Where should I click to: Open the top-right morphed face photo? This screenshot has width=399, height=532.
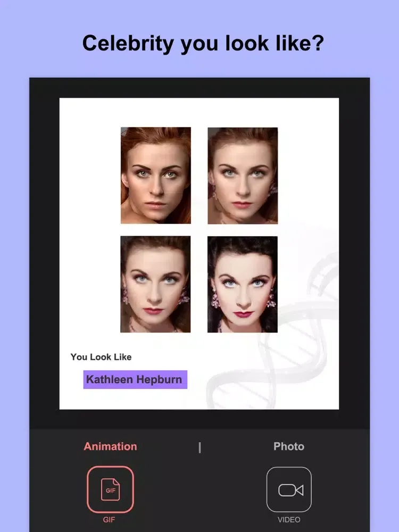pos(243,176)
